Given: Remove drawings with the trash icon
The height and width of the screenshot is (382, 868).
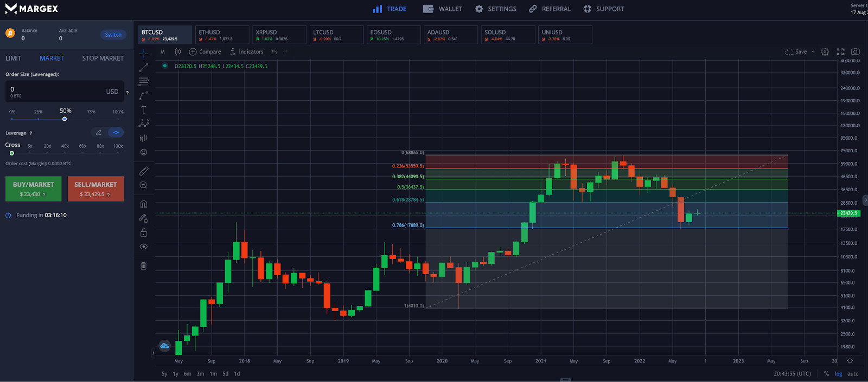Looking at the screenshot, I should pos(144,266).
